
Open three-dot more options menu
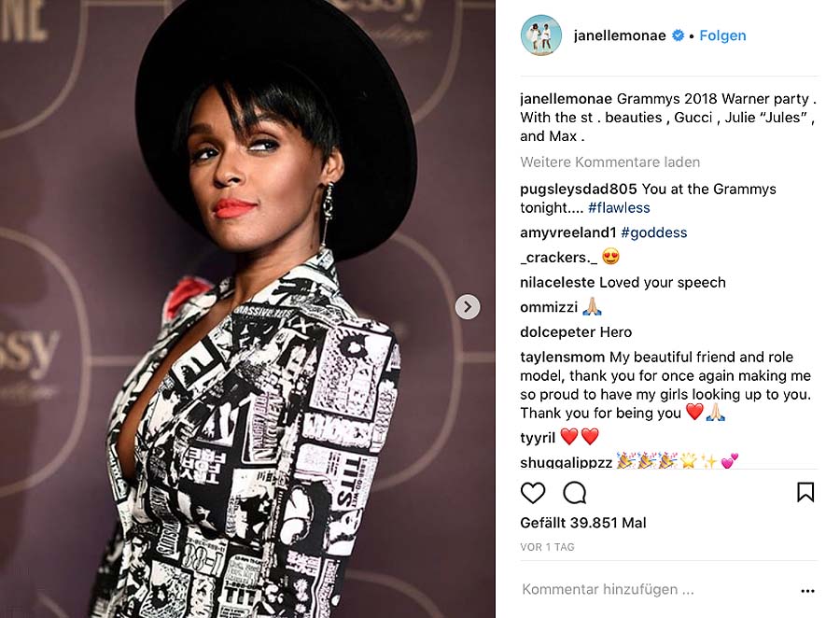click(x=807, y=591)
